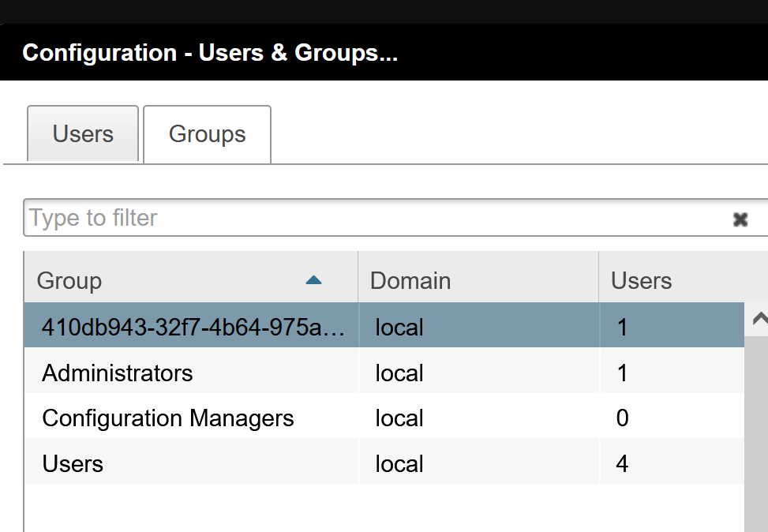
Task: Click the user count for the Users group
Action: (x=621, y=463)
